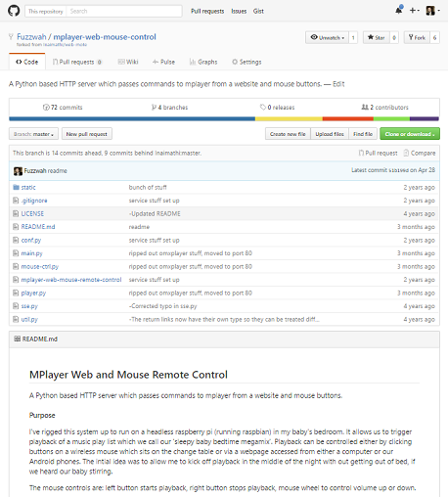View the 2 contributors
The height and width of the screenshot is (497, 448).
385,108
